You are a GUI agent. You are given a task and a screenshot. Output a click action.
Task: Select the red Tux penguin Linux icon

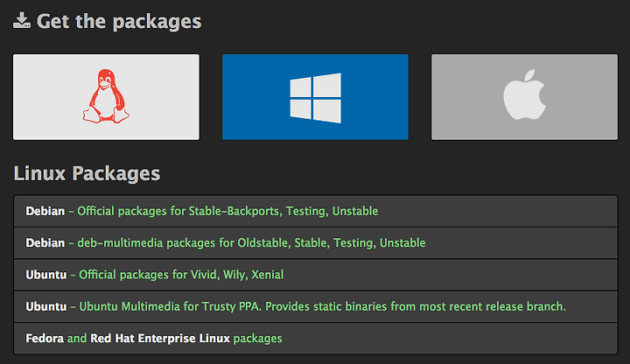point(106,96)
